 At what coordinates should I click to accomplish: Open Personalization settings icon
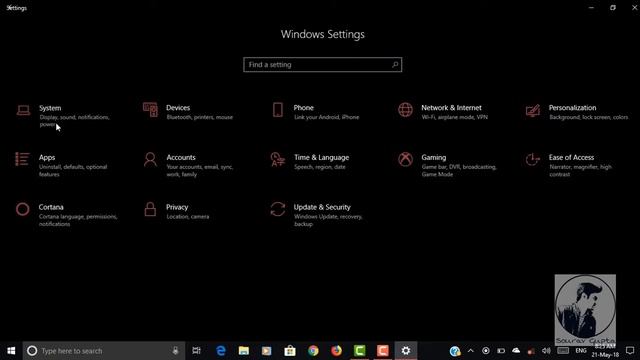(533, 110)
